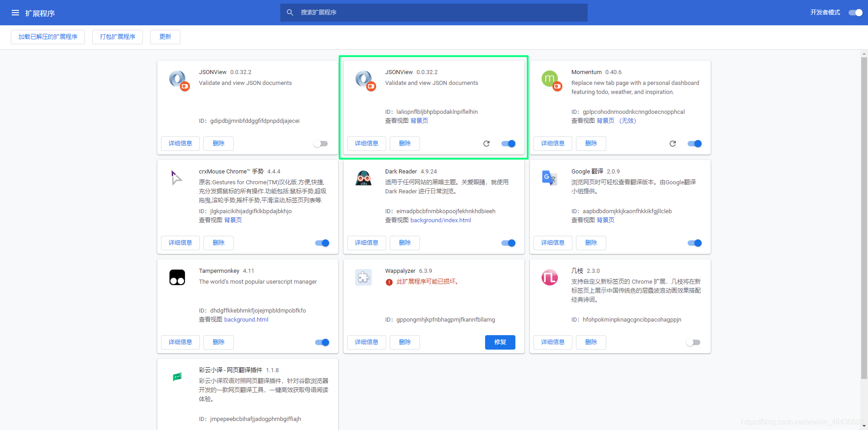Remove the Wappalyzer extension
This screenshot has width=868, height=430.
[405, 342]
